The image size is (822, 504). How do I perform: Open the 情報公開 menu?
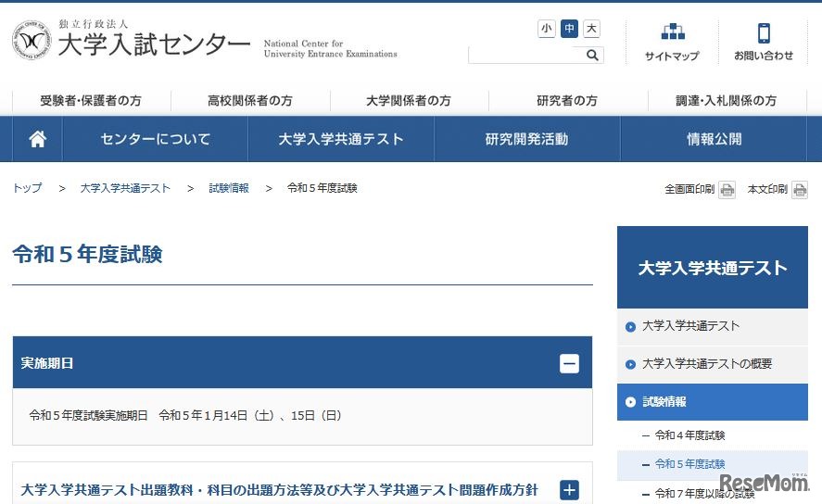(x=714, y=139)
